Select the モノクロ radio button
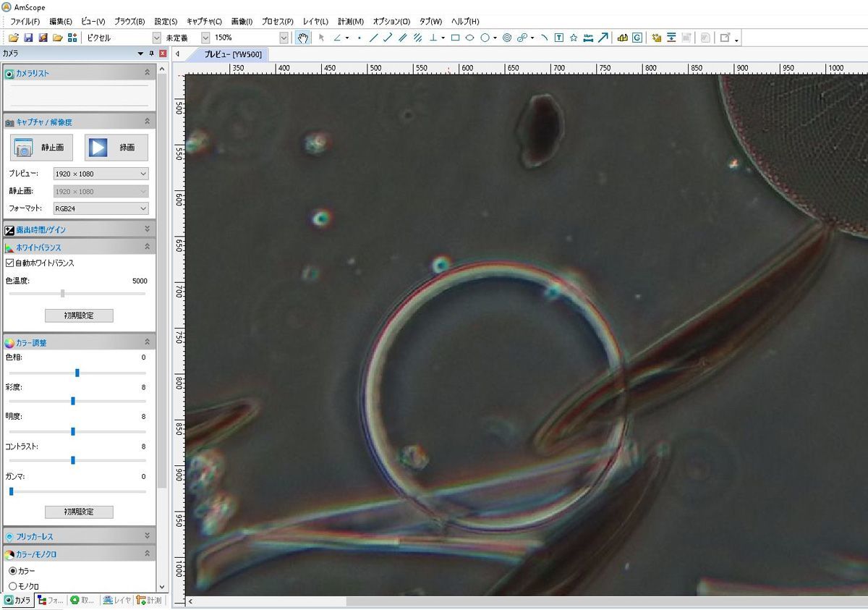868x610 pixels. tap(12, 587)
